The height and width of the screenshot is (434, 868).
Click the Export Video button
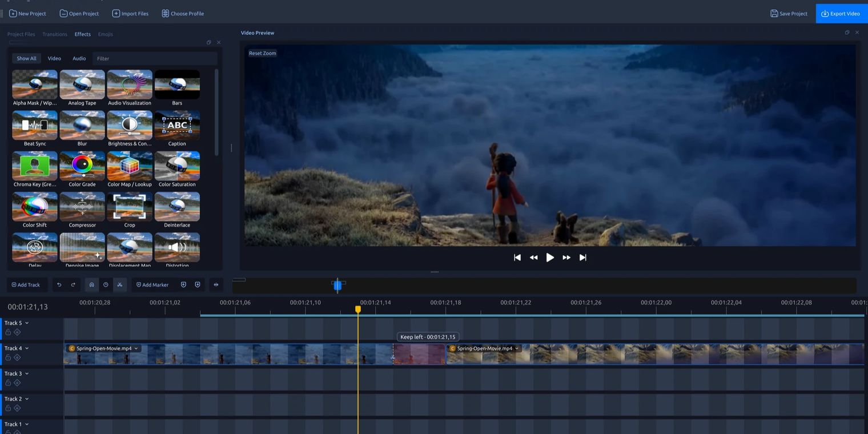click(x=842, y=13)
